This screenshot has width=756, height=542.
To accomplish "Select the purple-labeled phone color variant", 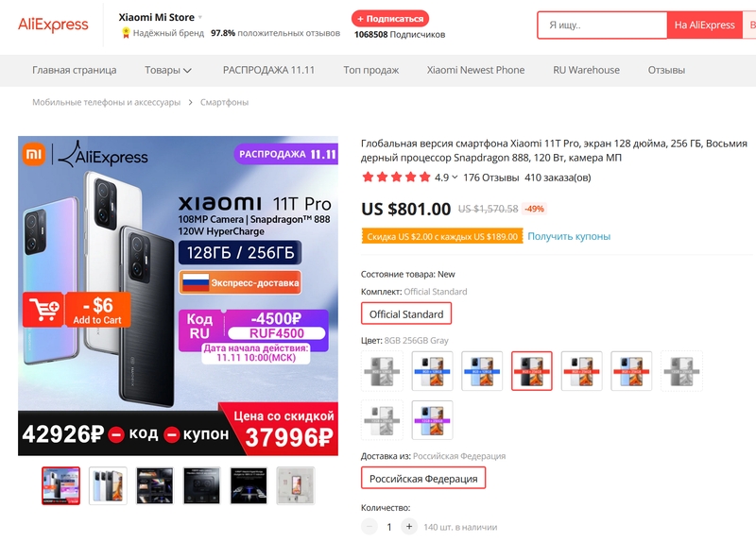I will (432, 420).
